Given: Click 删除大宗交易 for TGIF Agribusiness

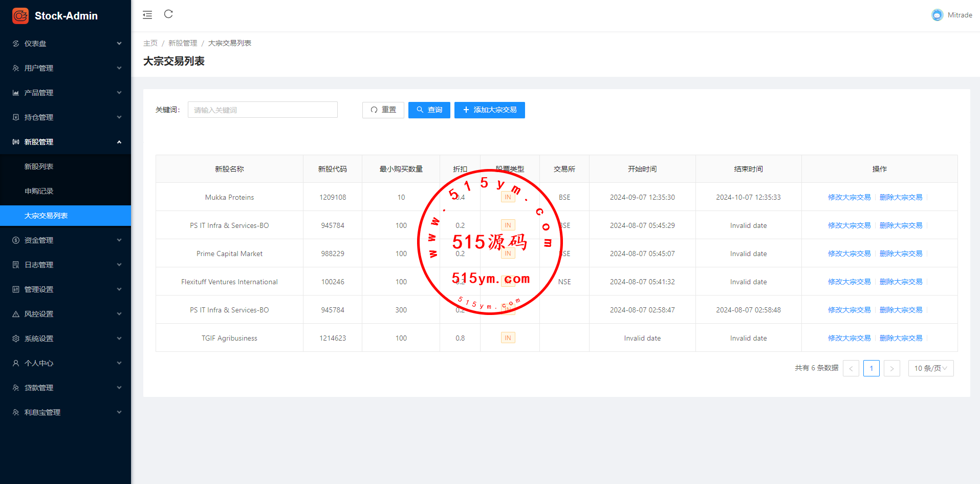Looking at the screenshot, I should 901,338.
